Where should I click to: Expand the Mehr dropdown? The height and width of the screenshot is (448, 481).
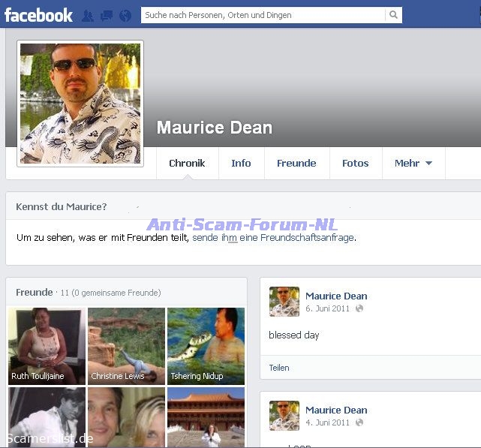pos(413,163)
